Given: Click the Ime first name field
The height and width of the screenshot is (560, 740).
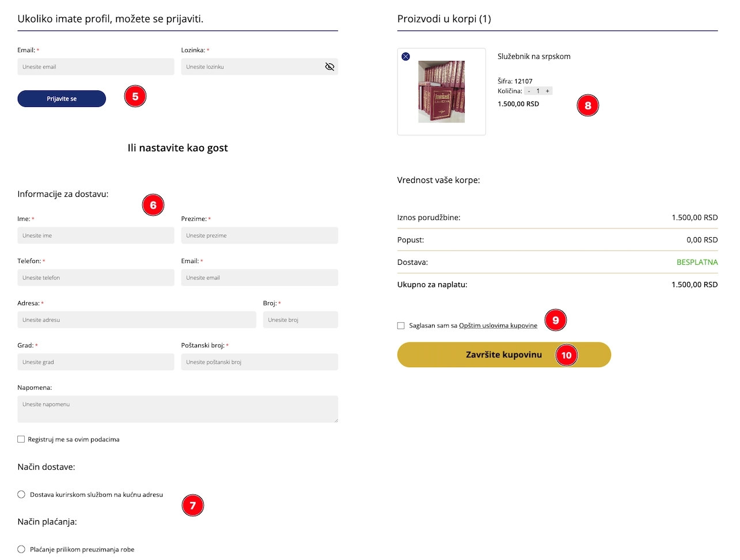Looking at the screenshot, I should point(96,235).
